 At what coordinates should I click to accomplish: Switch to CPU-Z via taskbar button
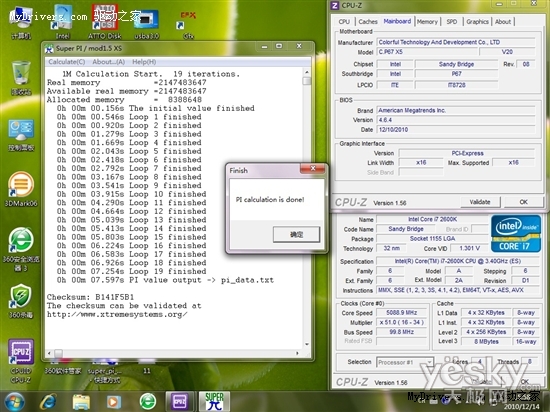click(x=180, y=401)
